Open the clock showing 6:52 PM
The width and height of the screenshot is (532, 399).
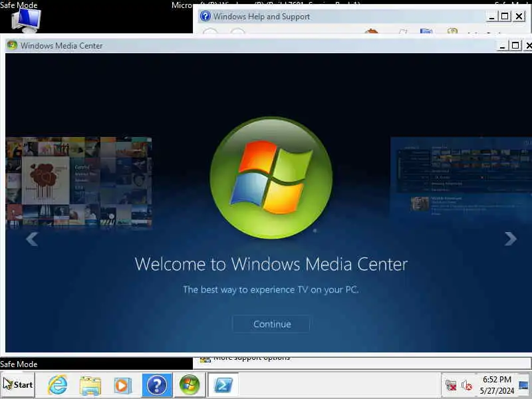(497, 385)
